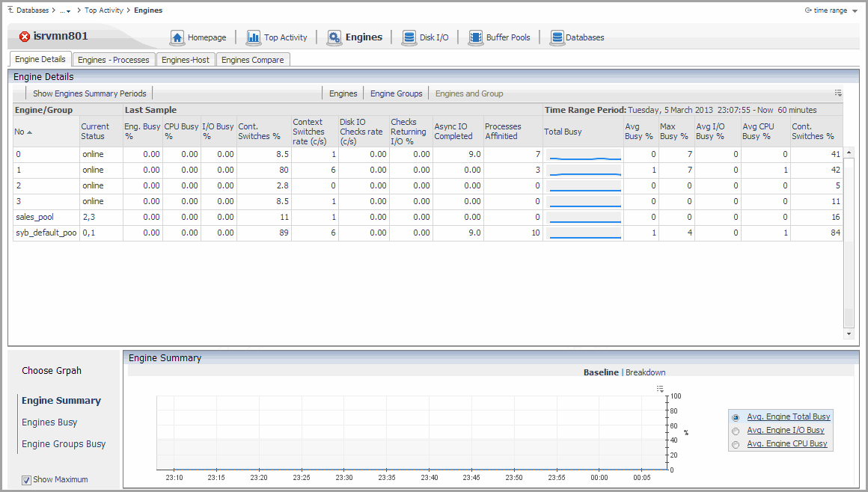Select Avg. Engine CPU Busy radio button
The image size is (868, 492).
(736, 444)
